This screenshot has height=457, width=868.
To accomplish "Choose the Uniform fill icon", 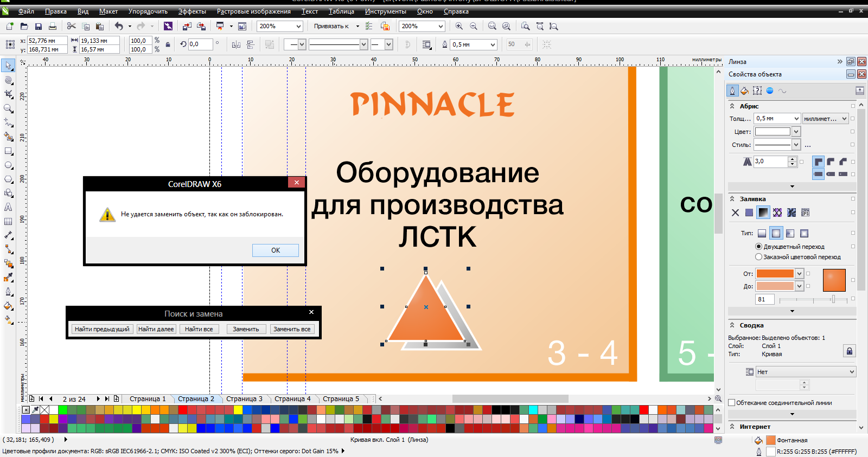I will (x=749, y=213).
